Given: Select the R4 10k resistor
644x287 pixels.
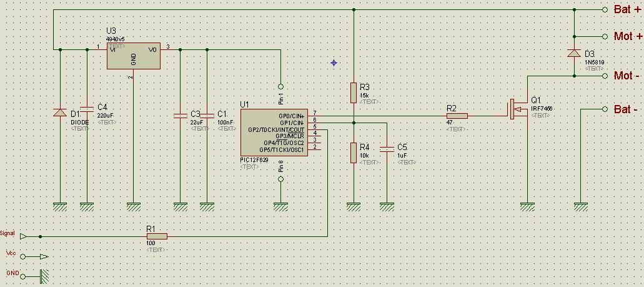Looking at the screenshot, I should [354, 153].
